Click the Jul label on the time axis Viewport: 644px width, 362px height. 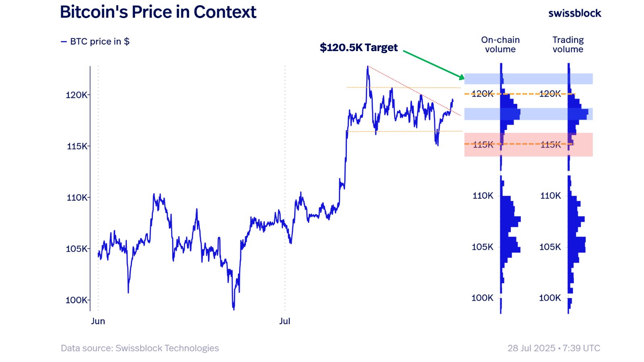pos(285,321)
